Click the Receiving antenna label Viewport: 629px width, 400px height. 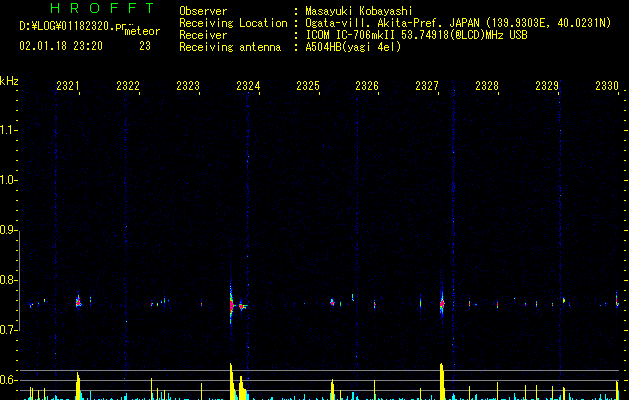pyautogui.click(x=230, y=47)
